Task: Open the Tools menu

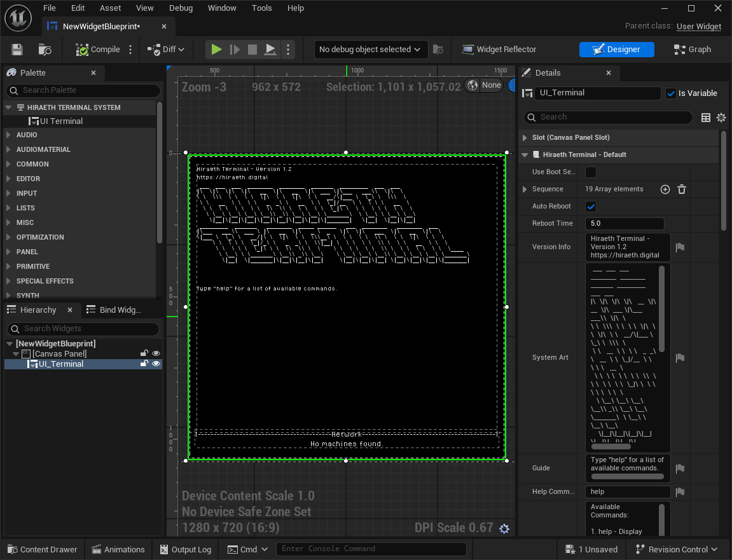Action: coord(261,8)
